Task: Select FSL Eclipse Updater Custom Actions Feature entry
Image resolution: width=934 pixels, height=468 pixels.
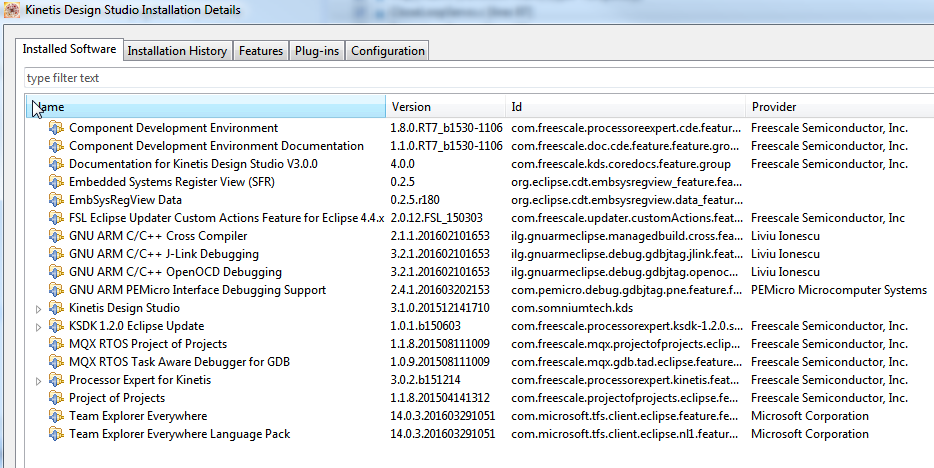Action: (226, 218)
